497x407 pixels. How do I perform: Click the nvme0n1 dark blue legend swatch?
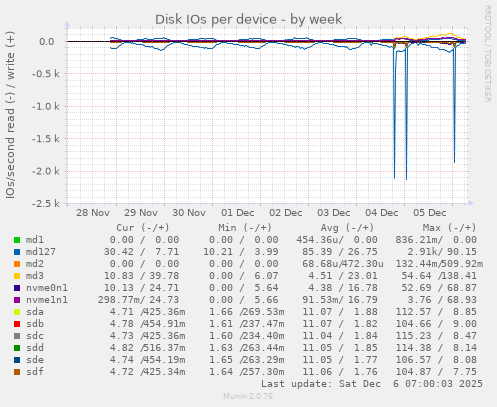(17, 288)
